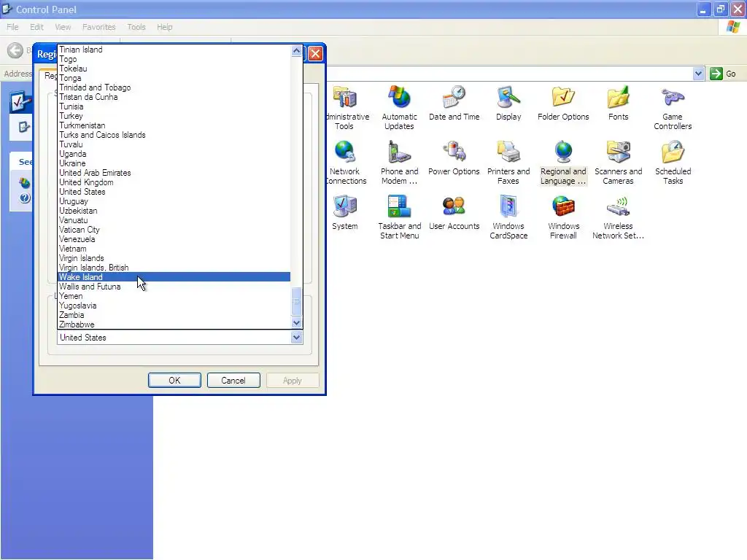Viewport: 747px width, 560px height.
Task: Click the Apply button
Action: (293, 381)
